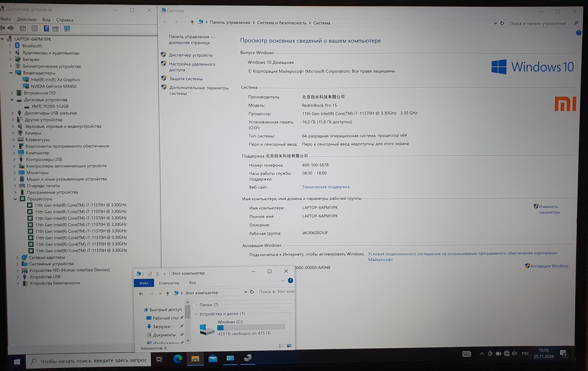
Task: Collapse the Видеоадаптеры tree node
Action: pyautogui.click(x=11, y=73)
